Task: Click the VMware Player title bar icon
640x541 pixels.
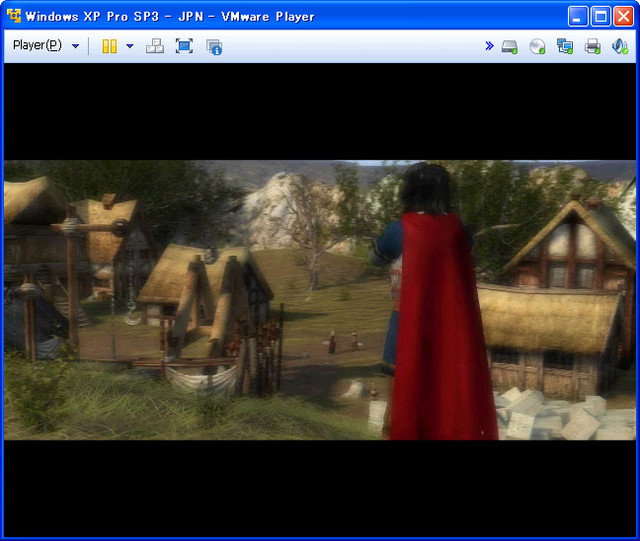Action: (x=13, y=16)
